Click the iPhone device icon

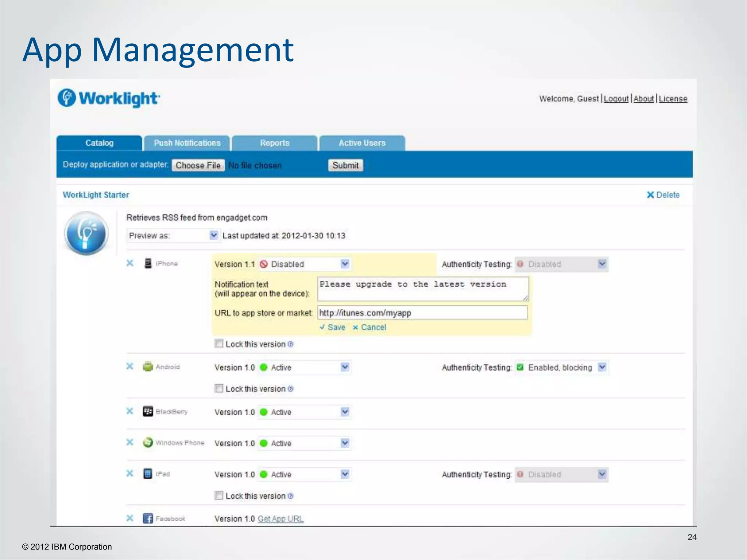148,263
